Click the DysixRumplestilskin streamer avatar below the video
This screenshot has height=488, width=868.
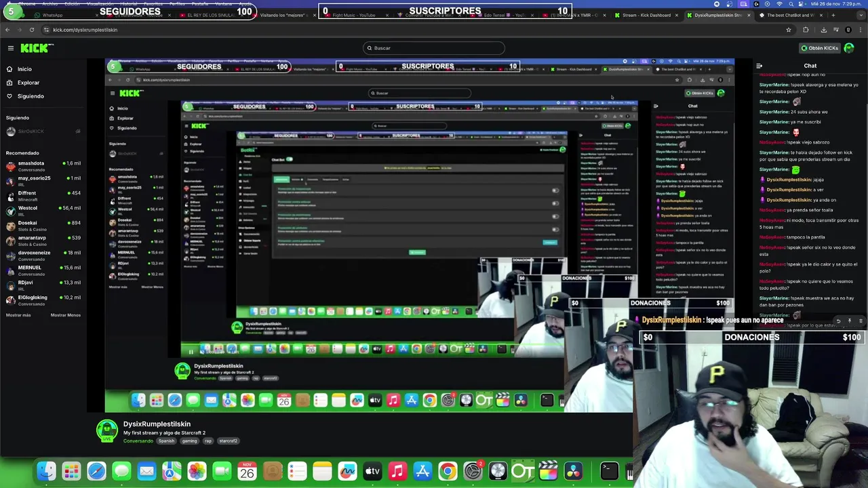tap(106, 431)
